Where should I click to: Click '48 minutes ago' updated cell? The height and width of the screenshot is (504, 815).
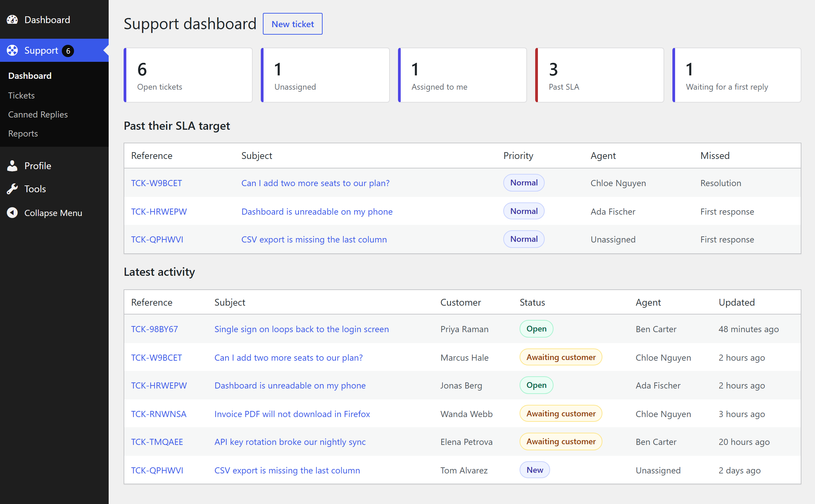(748, 329)
